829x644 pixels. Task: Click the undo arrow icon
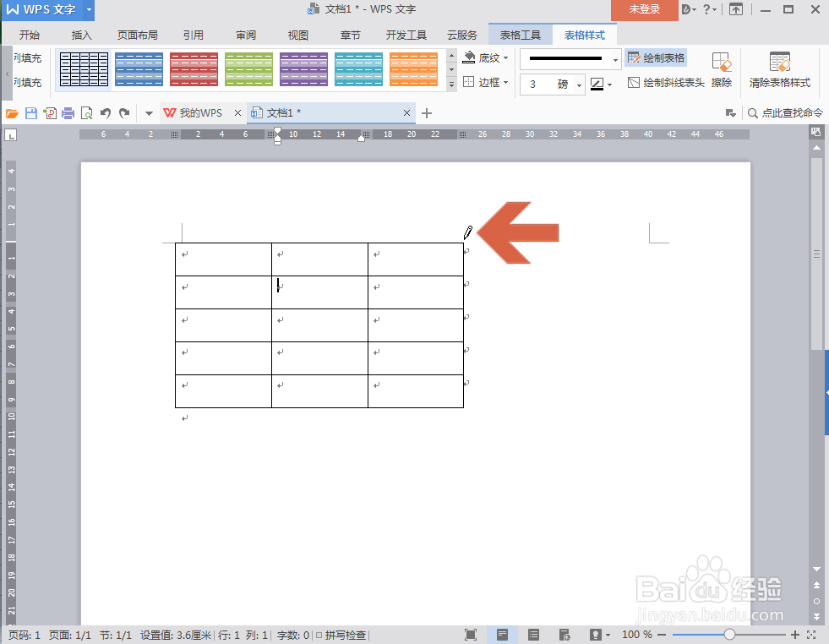(106, 113)
